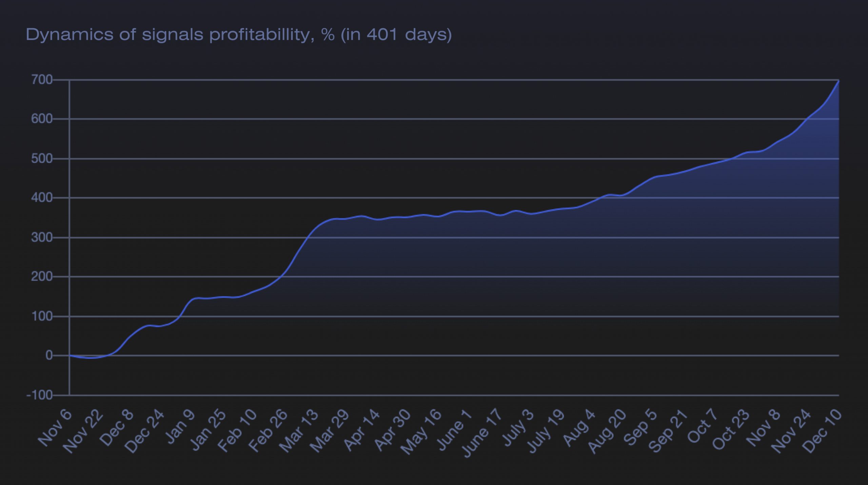The height and width of the screenshot is (485, 868).
Task: Click the 'Dec 24' date label
Action: [144, 431]
